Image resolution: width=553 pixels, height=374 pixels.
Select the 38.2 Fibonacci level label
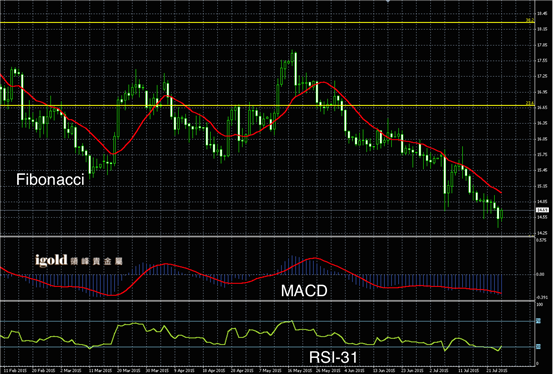[530, 20]
